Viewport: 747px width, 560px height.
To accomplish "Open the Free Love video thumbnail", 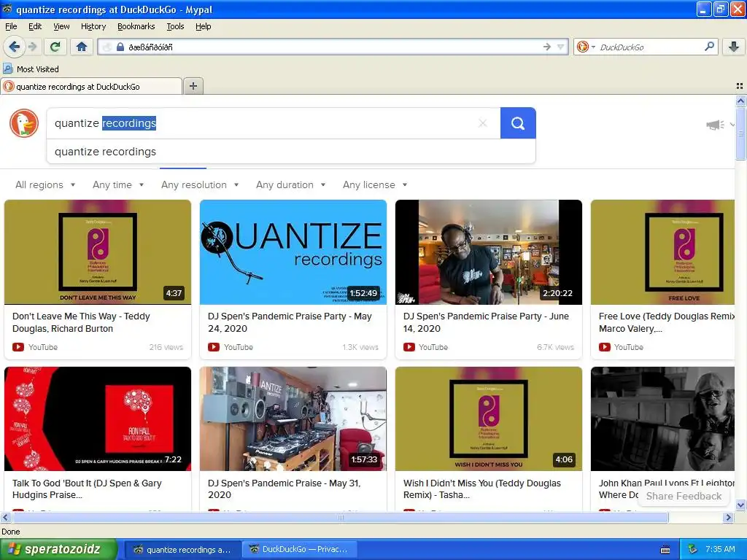I will pos(662,252).
